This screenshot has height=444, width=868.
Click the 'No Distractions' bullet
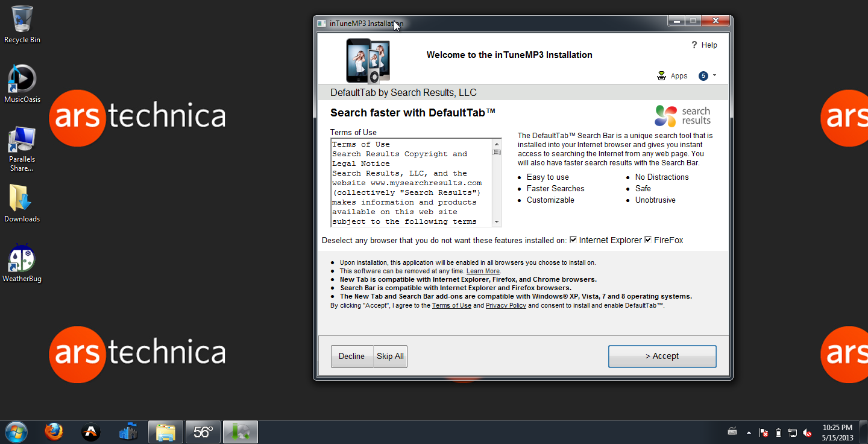tap(662, 177)
